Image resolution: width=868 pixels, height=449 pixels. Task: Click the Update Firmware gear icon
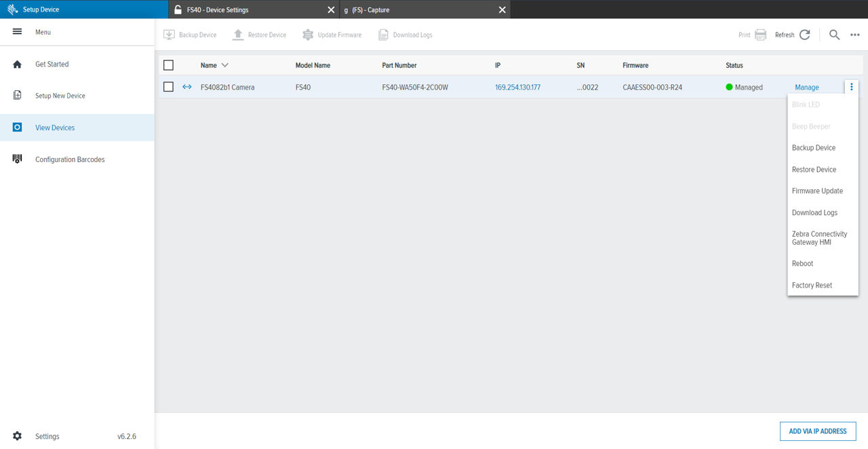pyautogui.click(x=308, y=35)
